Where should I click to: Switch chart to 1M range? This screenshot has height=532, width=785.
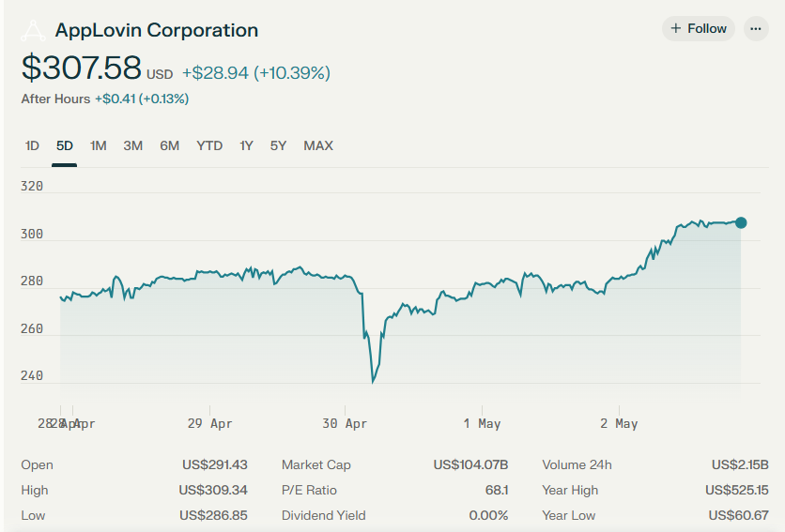tap(98, 145)
